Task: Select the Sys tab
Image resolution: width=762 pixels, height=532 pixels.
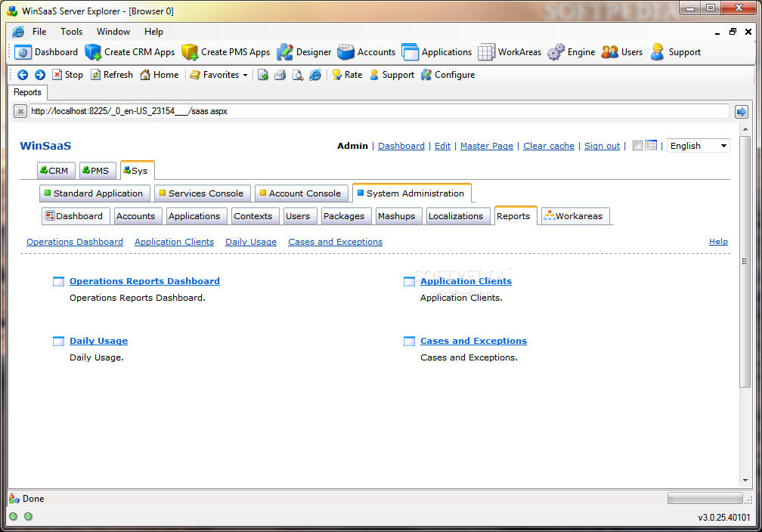Action: [x=138, y=171]
